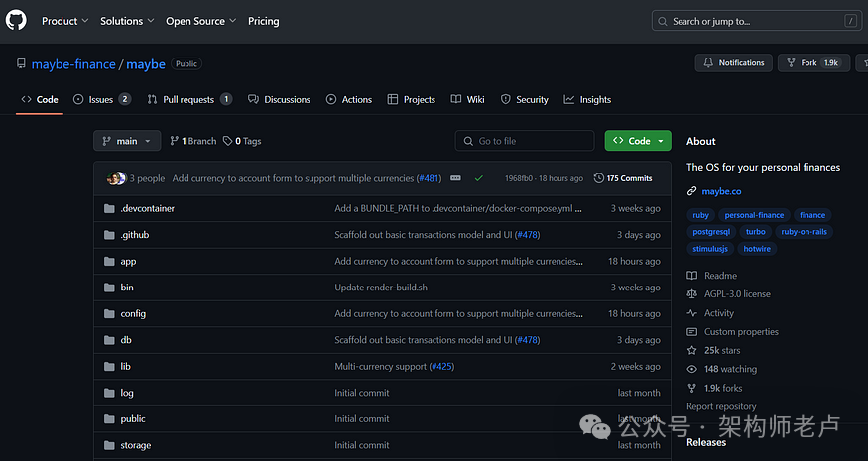Open the 1 Branch listing
This screenshot has height=461, width=868.
coord(192,141)
